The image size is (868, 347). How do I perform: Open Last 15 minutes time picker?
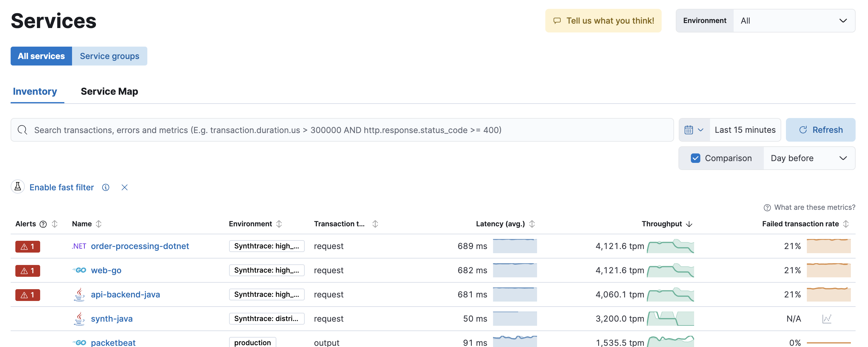(745, 130)
